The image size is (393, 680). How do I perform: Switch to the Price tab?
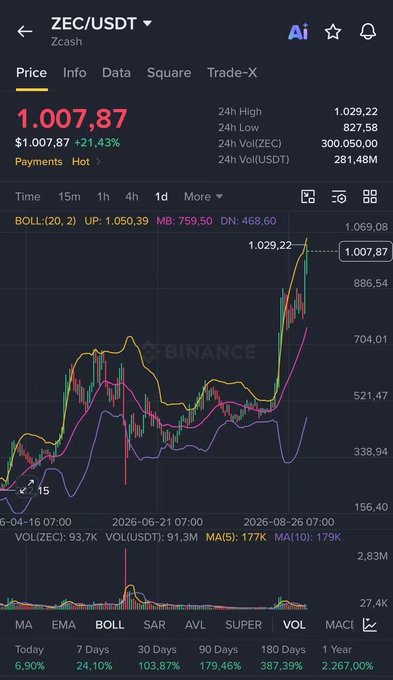(31, 72)
